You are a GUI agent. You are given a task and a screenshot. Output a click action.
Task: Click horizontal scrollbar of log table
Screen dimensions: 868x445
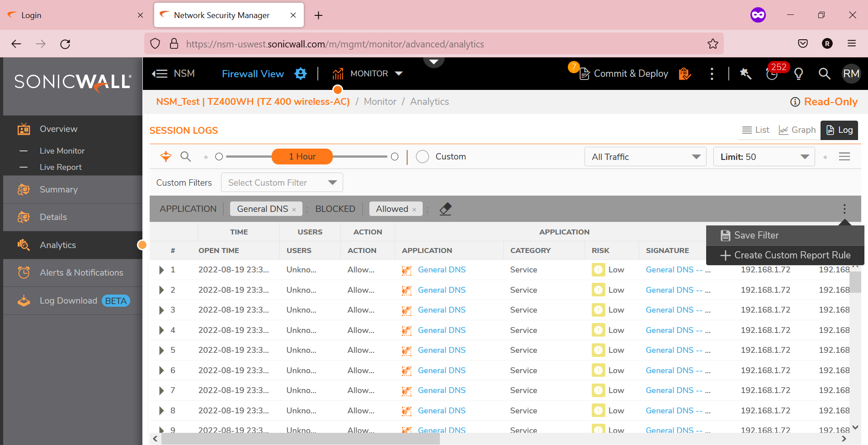coord(301,439)
